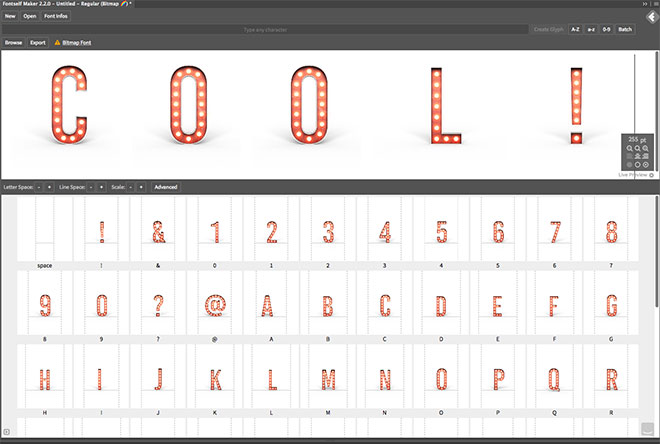Image resolution: width=660 pixels, height=444 pixels.
Task: Click the Batch button
Action: (625, 29)
